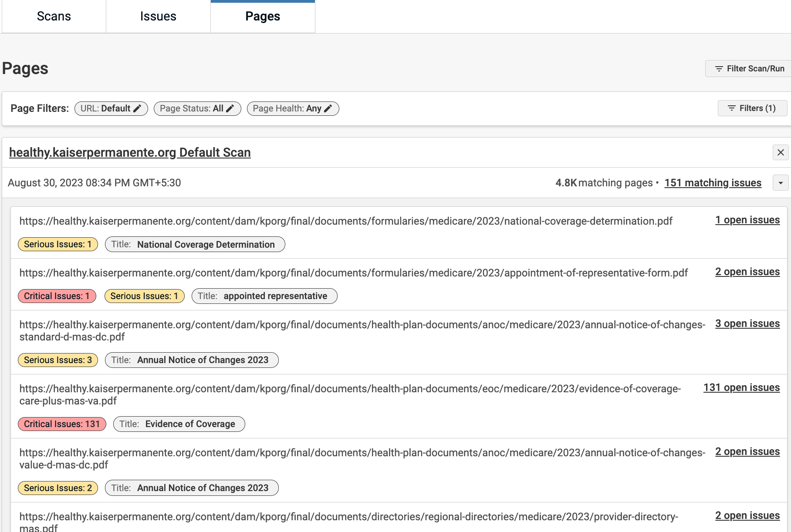Click the filter icon in Filter Scan/Run
This screenshot has height=532, width=791.
coord(719,69)
